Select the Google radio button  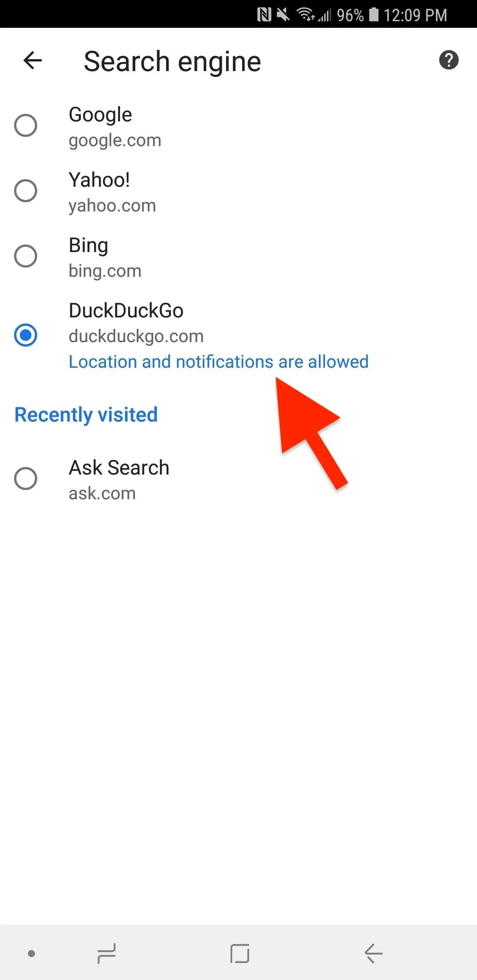click(x=26, y=125)
